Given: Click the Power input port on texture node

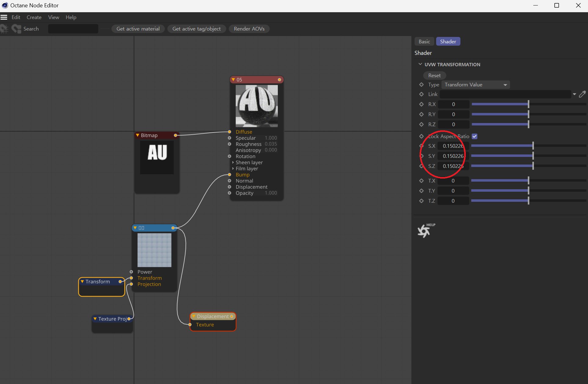Looking at the screenshot, I should (x=131, y=272).
